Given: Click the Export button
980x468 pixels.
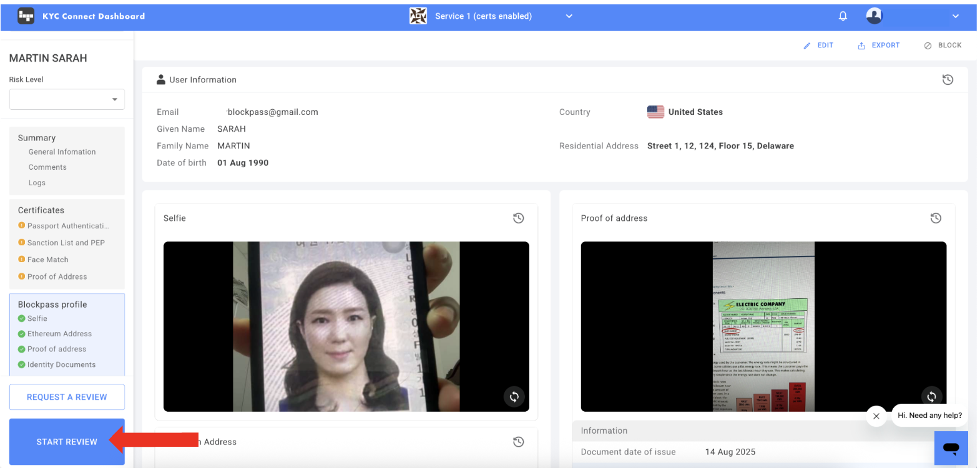Looking at the screenshot, I should pyautogui.click(x=879, y=46).
